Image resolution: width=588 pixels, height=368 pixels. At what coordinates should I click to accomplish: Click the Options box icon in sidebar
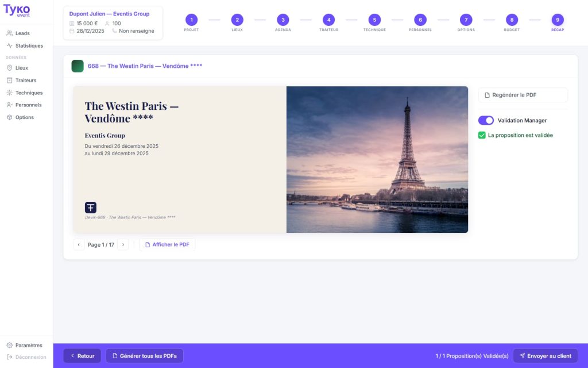tap(9, 117)
